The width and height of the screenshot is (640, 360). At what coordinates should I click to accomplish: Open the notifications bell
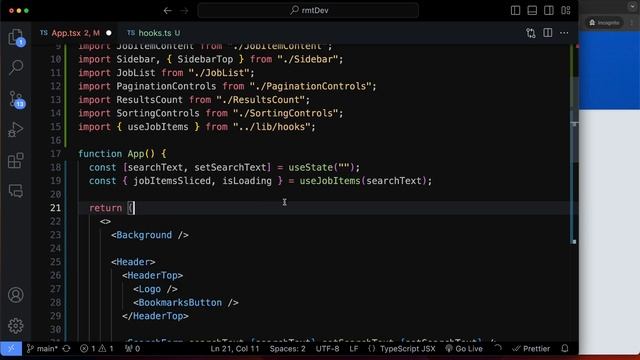pyautogui.click(x=565, y=349)
